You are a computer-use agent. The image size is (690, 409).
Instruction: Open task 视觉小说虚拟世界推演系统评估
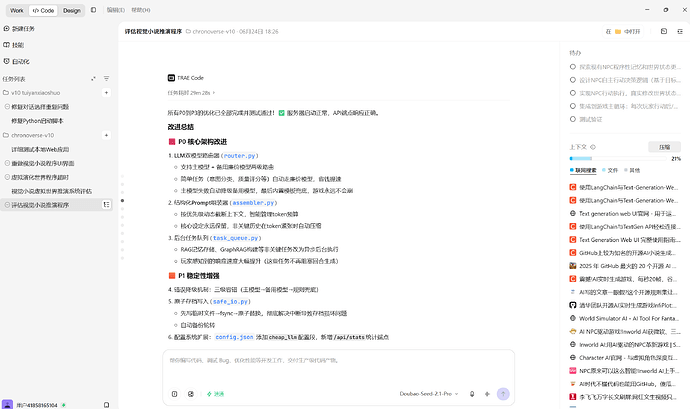click(x=51, y=191)
